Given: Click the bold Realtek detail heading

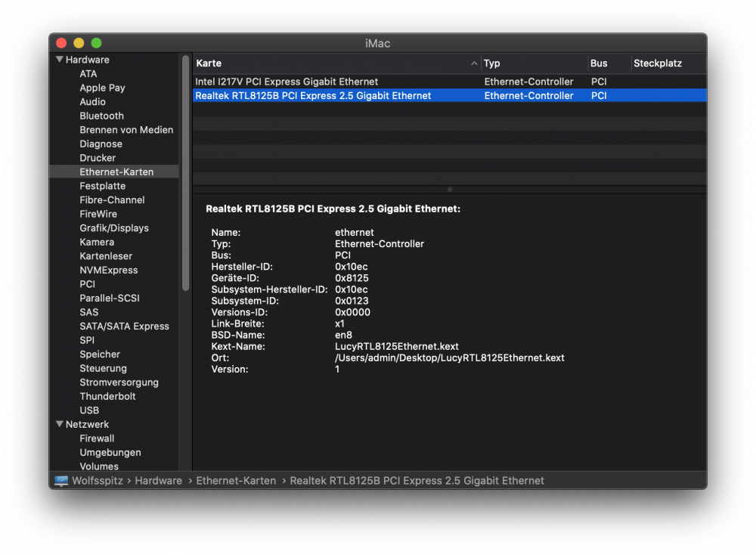Looking at the screenshot, I should pos(333,209).
